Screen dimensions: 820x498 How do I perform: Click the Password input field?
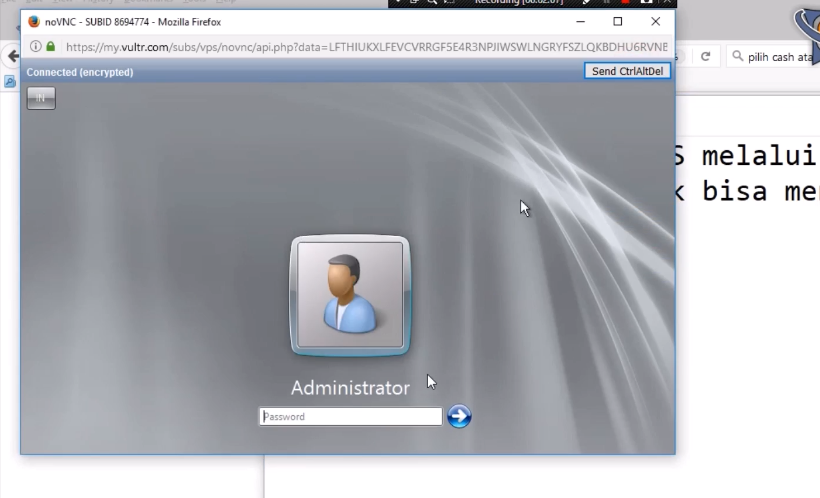pos(350,417)
